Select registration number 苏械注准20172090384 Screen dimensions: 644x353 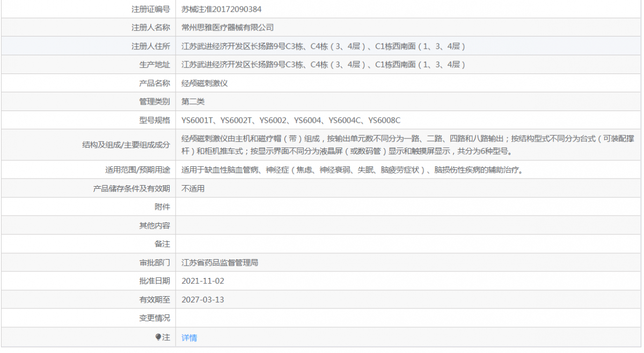pos(222,9)
